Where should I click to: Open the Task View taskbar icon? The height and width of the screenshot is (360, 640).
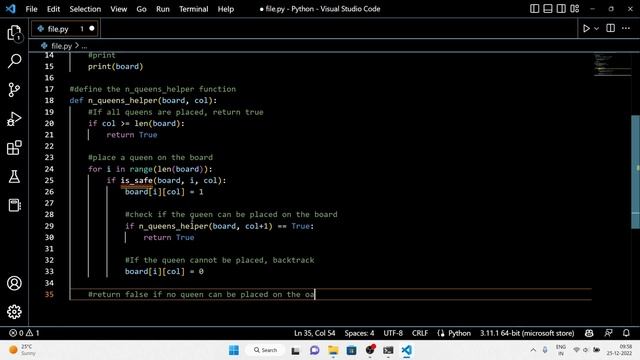pyautogui.click(x=296, y=350)
